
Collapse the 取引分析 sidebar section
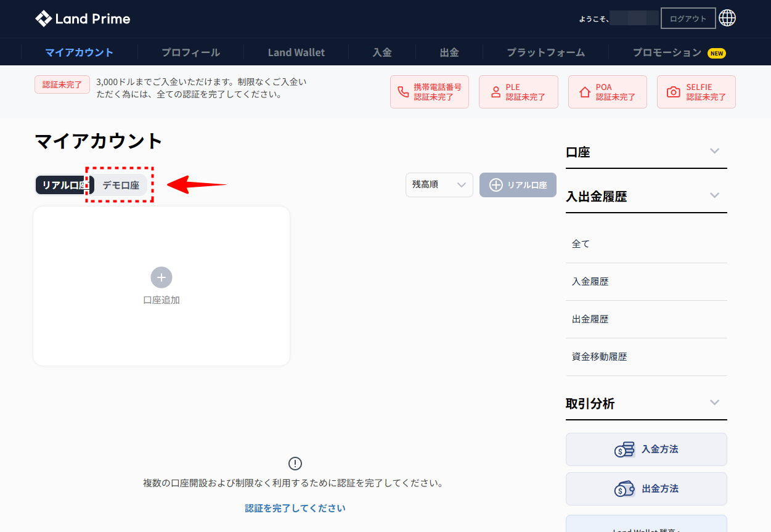(714, 403)
